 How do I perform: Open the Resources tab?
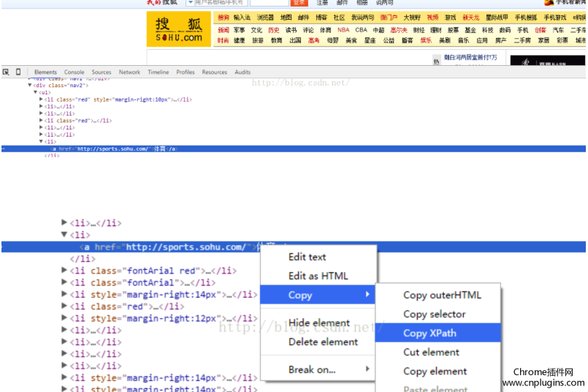click(x=215, y=72)
